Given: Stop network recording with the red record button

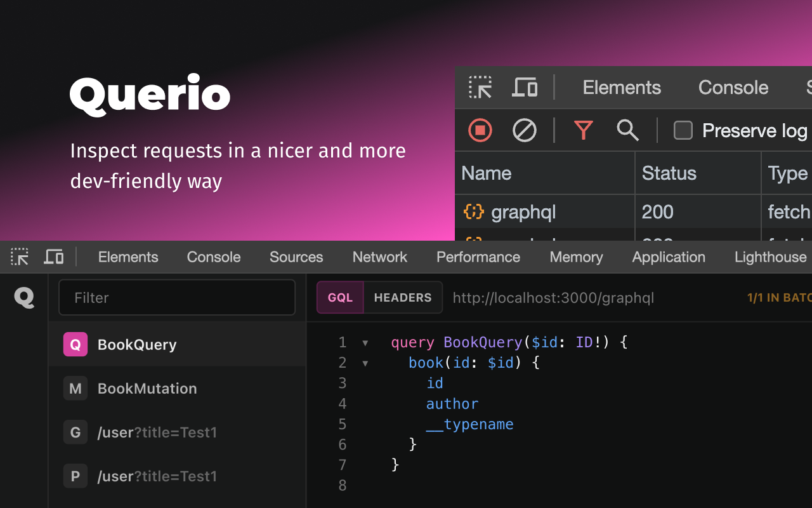Looking at the screenshot, I should 480,130.
